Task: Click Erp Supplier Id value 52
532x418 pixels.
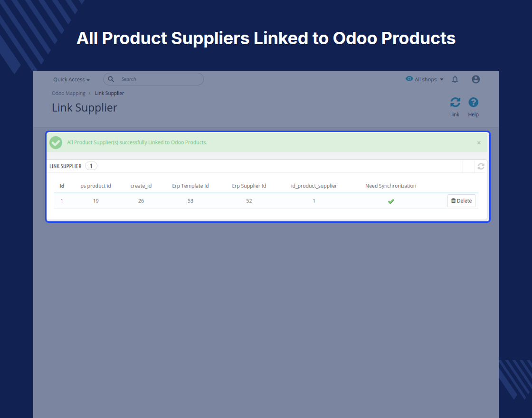Action: (249, 201)
